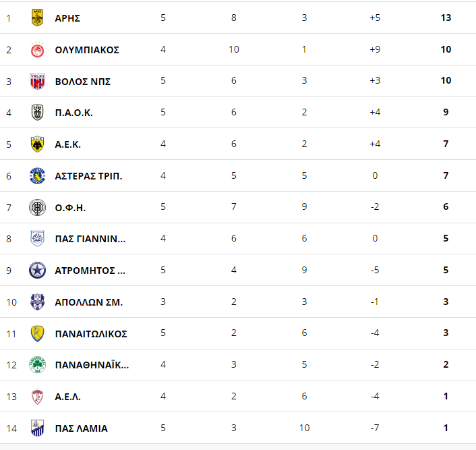Select the ΠΑΣ ΛΑΜΙΑ striped crest
Image resolution: width=476 pixels, height=450 pixels.
pos(37,428)
